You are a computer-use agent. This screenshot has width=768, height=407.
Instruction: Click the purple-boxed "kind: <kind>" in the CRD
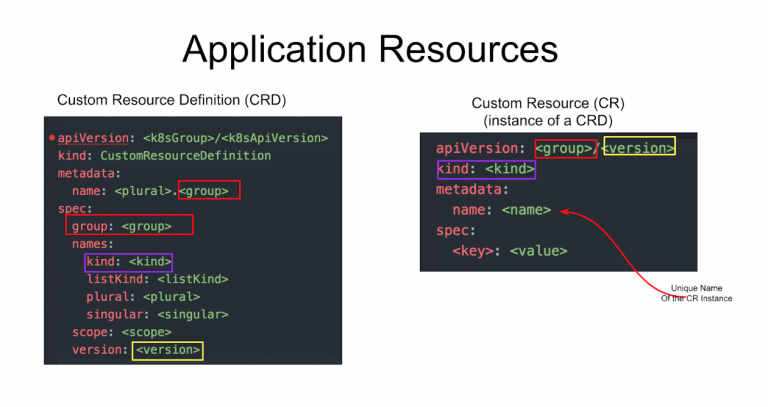pyautogui.click(x=129, y=262)
